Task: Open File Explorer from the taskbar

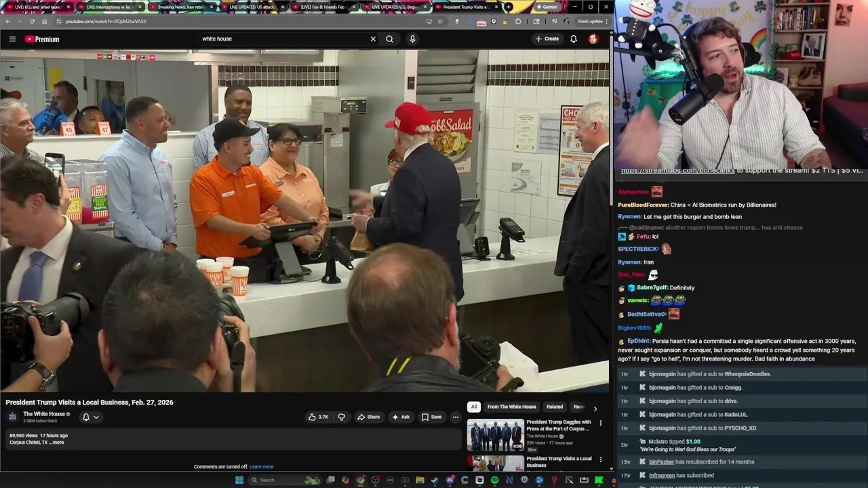Action: pos(420,480)
